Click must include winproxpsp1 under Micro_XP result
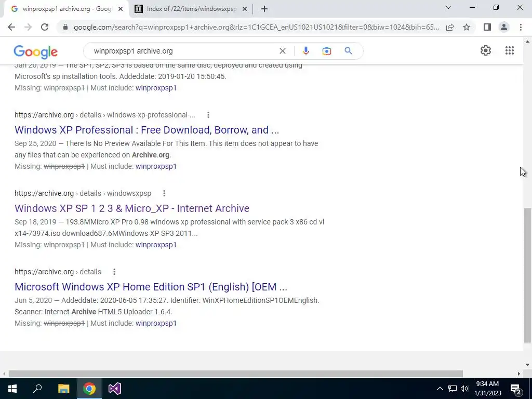Screen dimensions: 532x399 tap(156, 245)
